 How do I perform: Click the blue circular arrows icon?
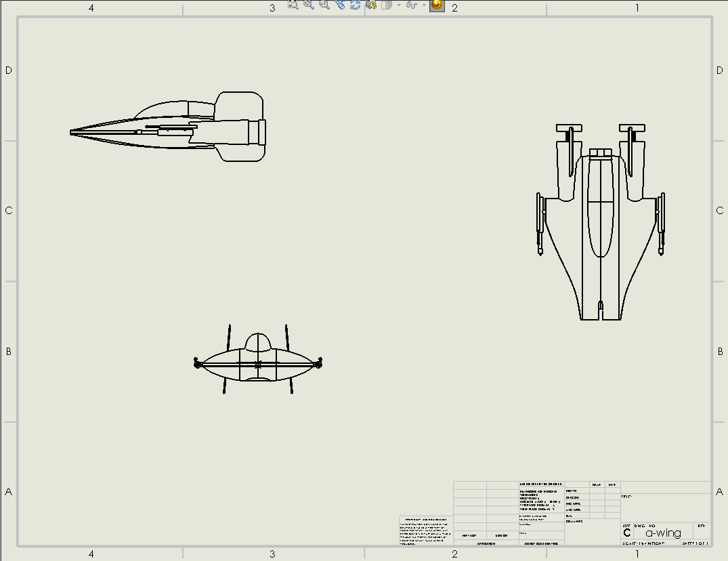pos(355,5)
